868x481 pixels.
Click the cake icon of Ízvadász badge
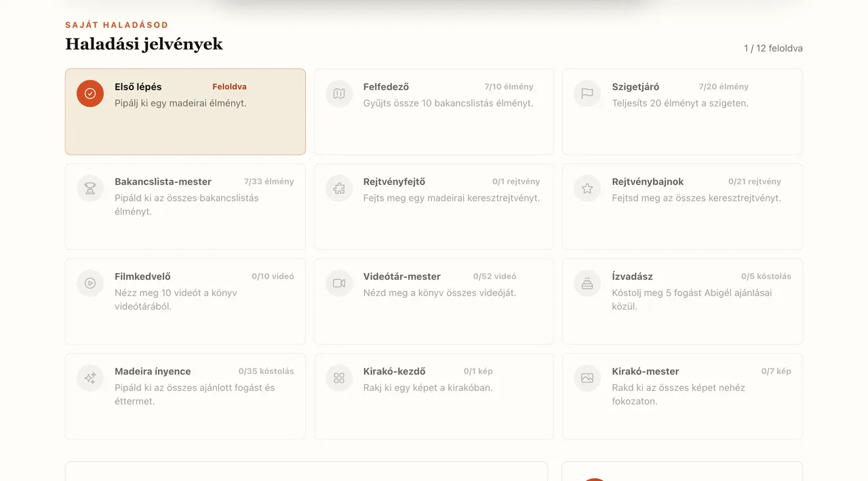(x=587, y=283)
